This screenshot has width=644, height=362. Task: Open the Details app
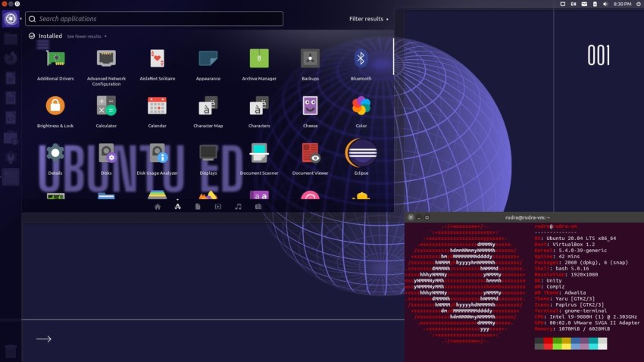pos(55,153)
